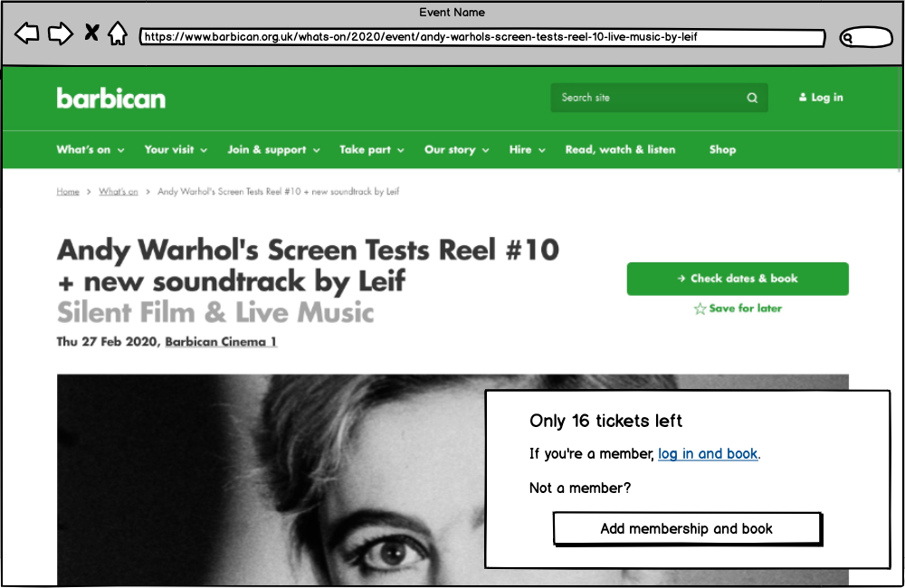Click the browser back arrow icon
Viewport: 905px width, 588px height.
(27, 34)
